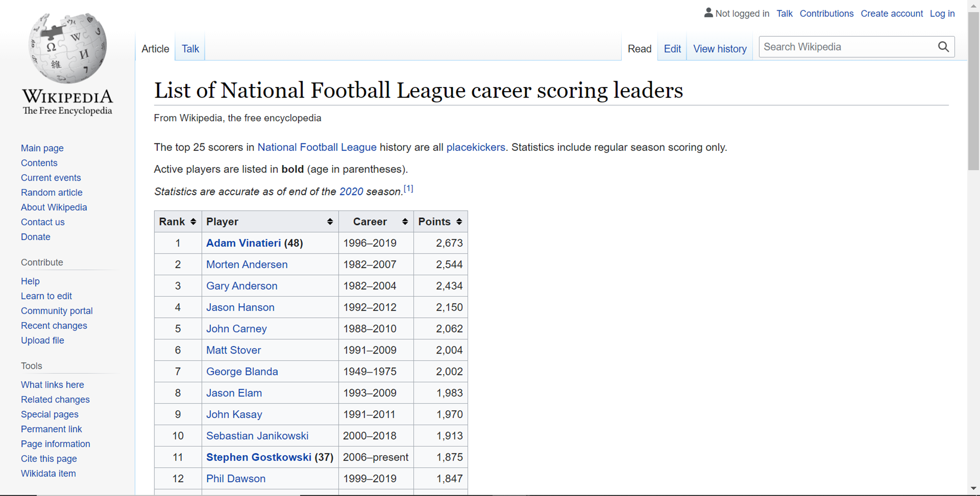Open Current events sidebar link
The width and height of the screenshot is (980, 496).
pos(51,178)
